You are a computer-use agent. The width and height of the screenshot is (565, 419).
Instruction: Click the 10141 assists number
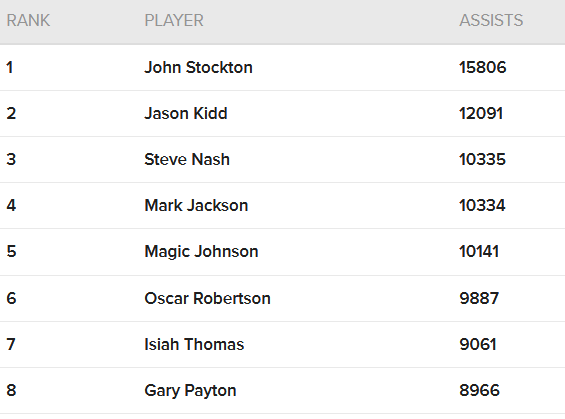[479, 251]
